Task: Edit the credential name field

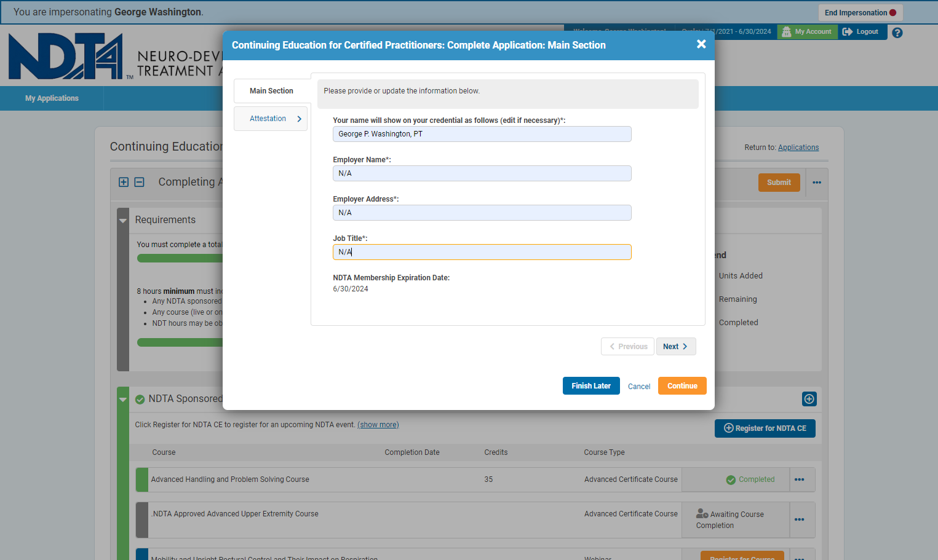Action: (482, 134)
